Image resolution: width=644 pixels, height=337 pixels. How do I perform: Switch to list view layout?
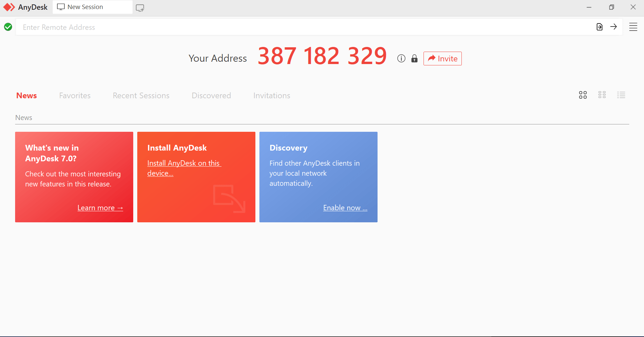621,95
